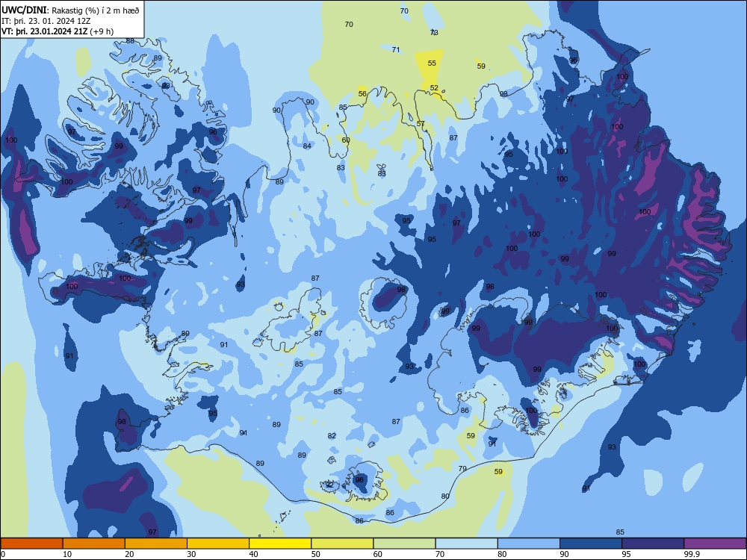Viewport: 747px width, 560px height.
Task: Click the humidity value '84' on the map
Action: click(307, 146)
